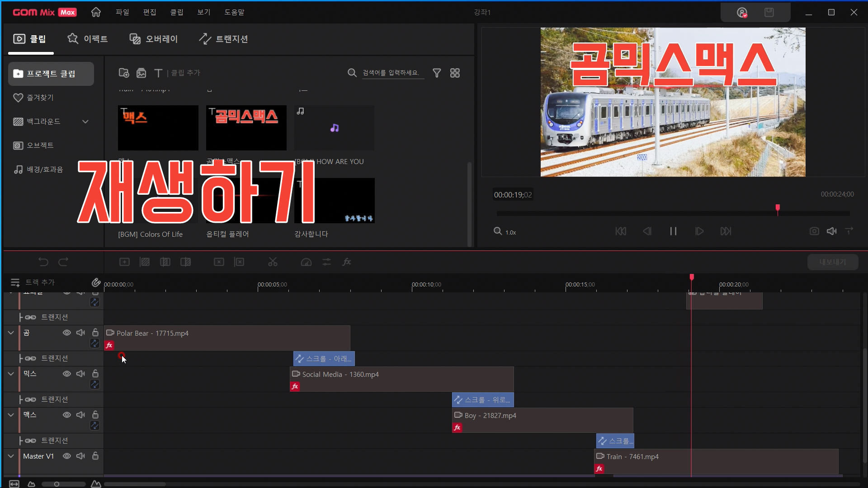Collapse the 곰 track
This screenshot has height=488, width=868.
tap(11, 333)
